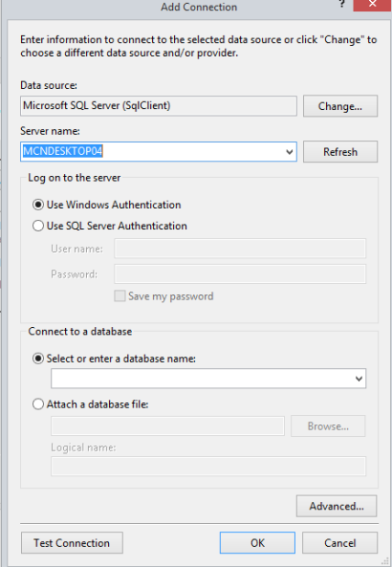Click the Test Connection button

pyautogui.click(x=72, y=543)
